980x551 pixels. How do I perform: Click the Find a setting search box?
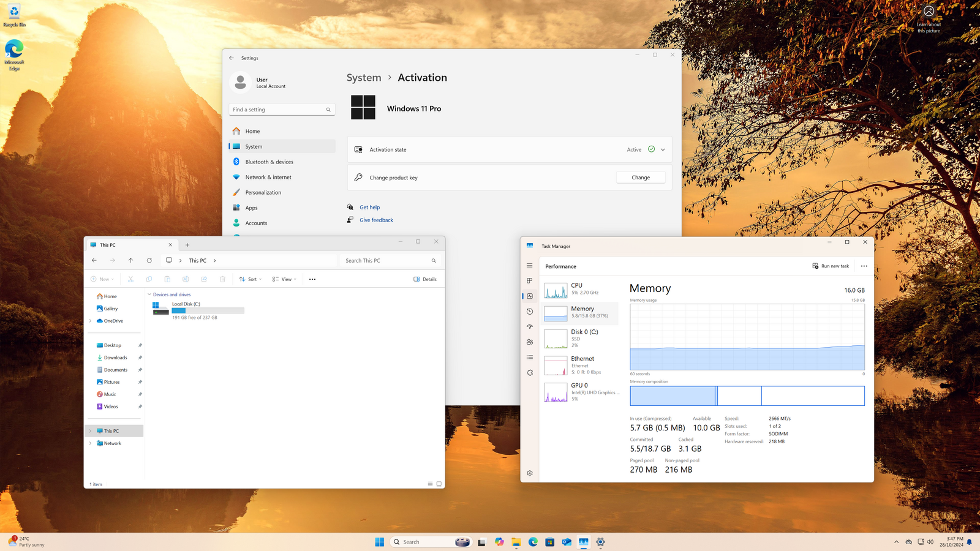(282, 110)
